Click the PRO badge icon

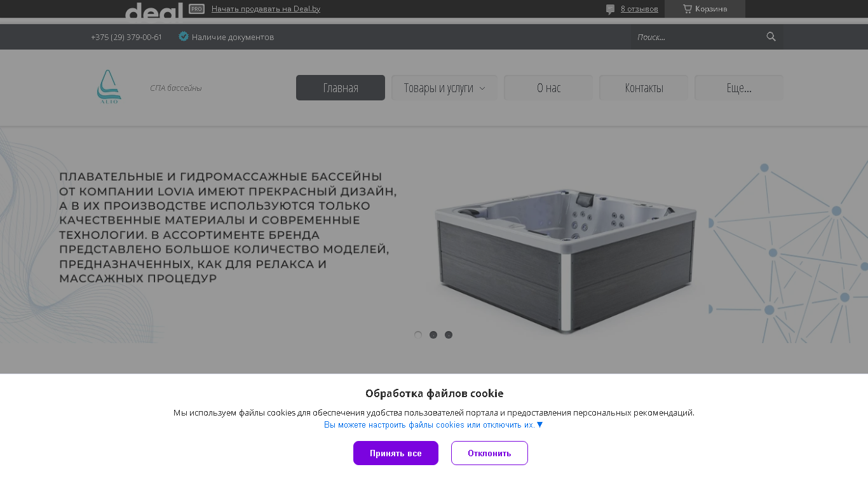196,9
